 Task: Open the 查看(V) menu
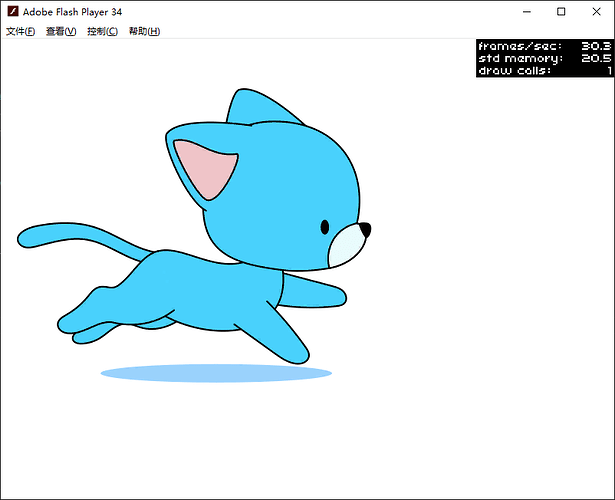(x=61, y=31)
